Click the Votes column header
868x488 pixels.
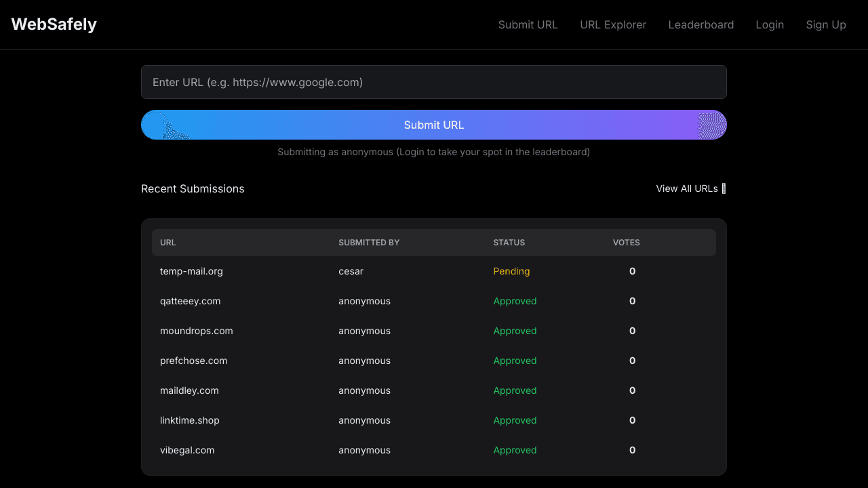pyautogui.click(x=626, y=243)
